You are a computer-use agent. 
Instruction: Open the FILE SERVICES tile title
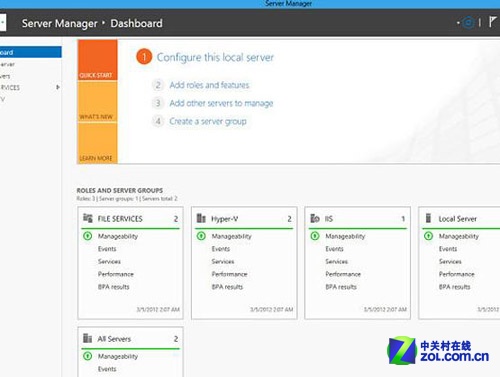tap(120, 219)
